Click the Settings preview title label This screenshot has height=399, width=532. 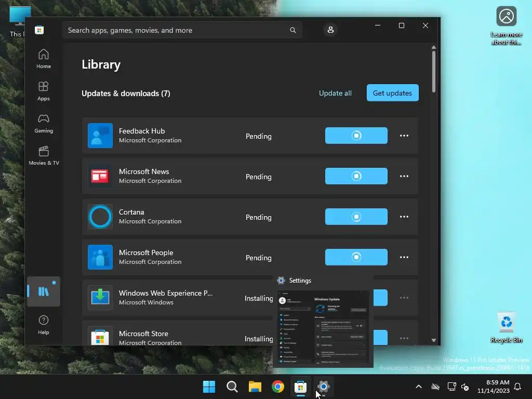300,280
